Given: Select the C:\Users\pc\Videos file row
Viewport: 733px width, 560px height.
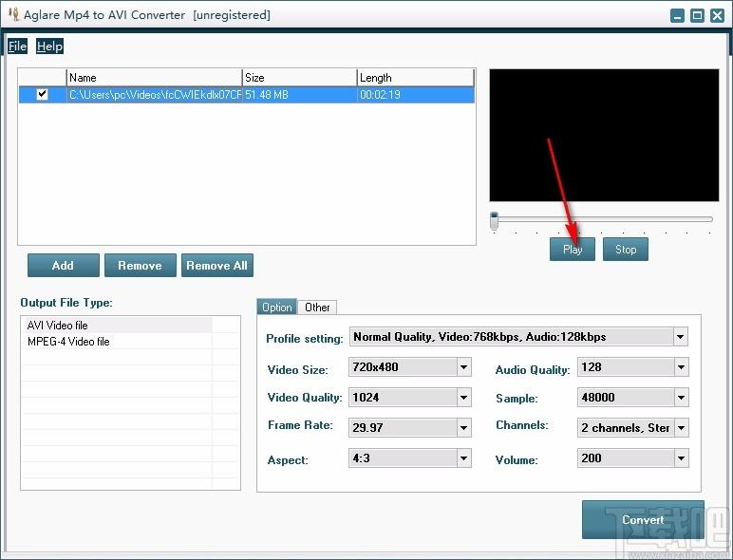Looking at the screenshot, I should click(x=246, y=94).
